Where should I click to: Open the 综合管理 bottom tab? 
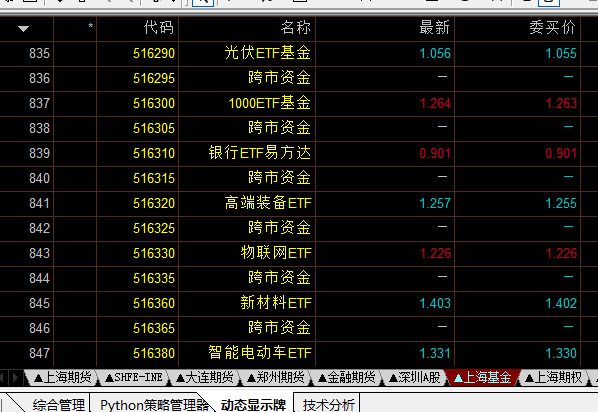pyautogui.click(x=58, y=405)
